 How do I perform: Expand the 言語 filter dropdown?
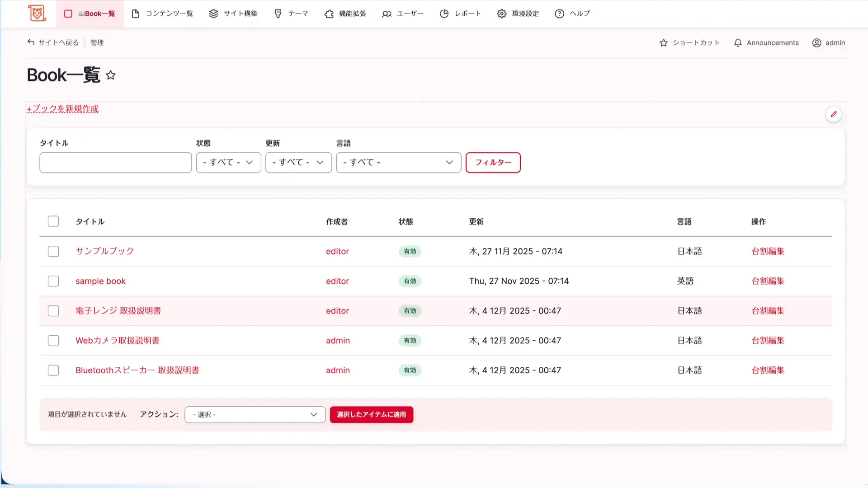click(398, 162)
